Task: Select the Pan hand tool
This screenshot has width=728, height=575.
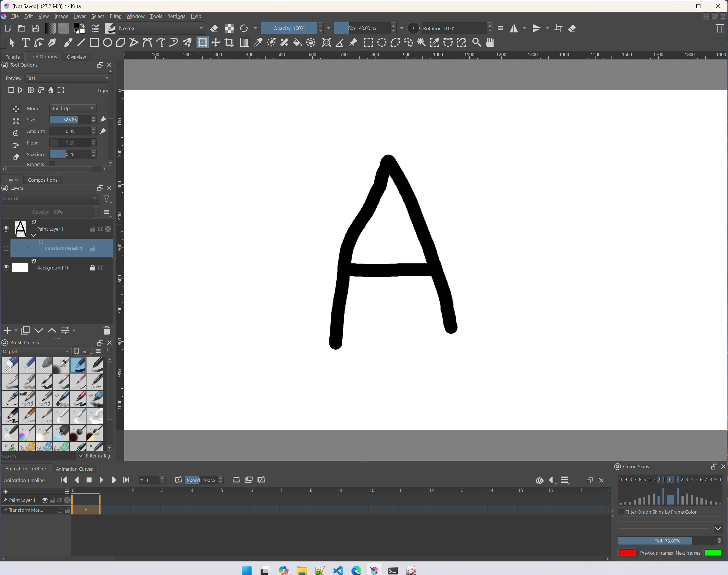Action: click(x=489, y=42)
